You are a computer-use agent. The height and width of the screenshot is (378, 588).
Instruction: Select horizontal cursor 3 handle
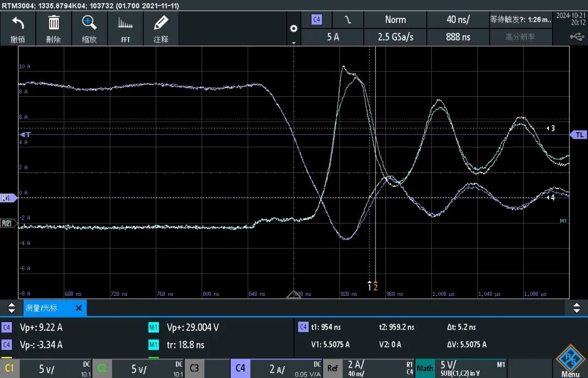[x=550, y=128]
